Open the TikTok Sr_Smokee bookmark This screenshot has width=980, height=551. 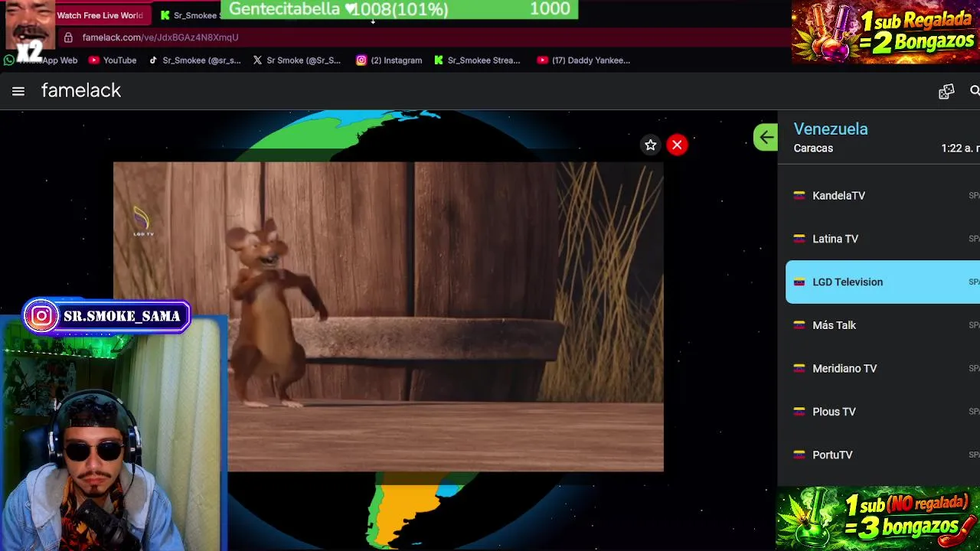(194, 60)
